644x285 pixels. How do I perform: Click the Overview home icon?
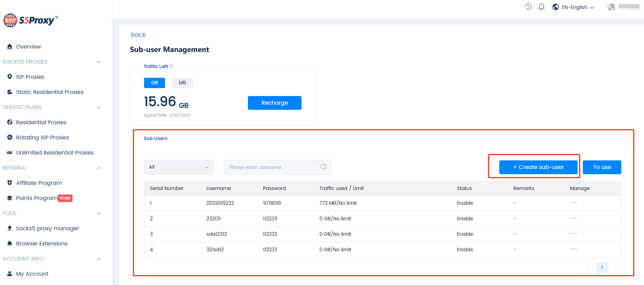pos(10,46)
